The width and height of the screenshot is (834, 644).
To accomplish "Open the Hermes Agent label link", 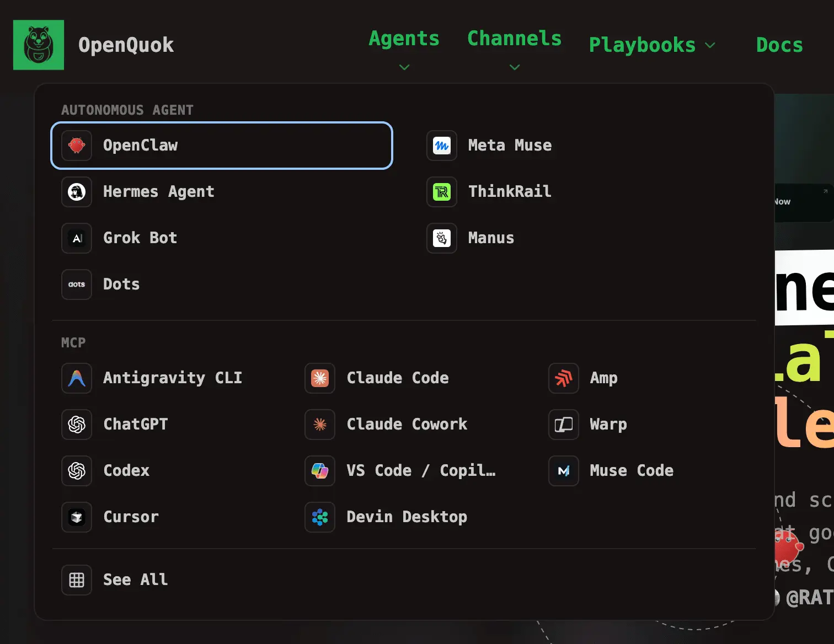I will coord(159,192).
